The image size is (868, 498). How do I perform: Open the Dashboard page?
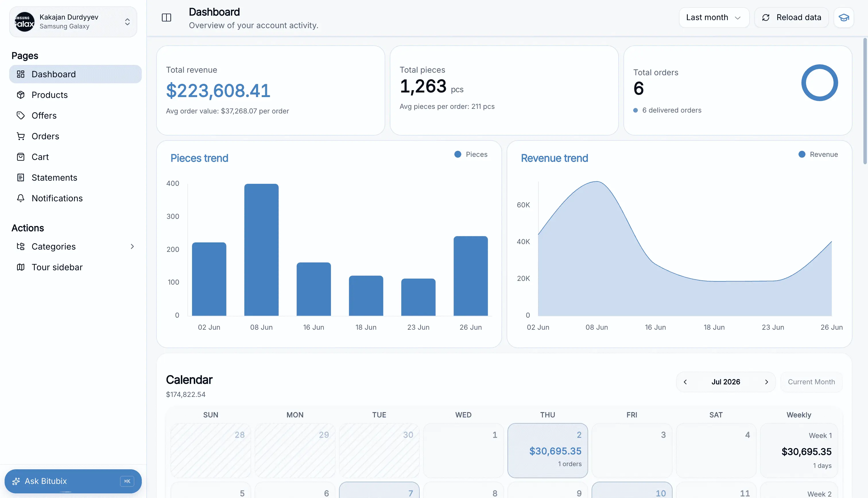click(x=75, y=74)
